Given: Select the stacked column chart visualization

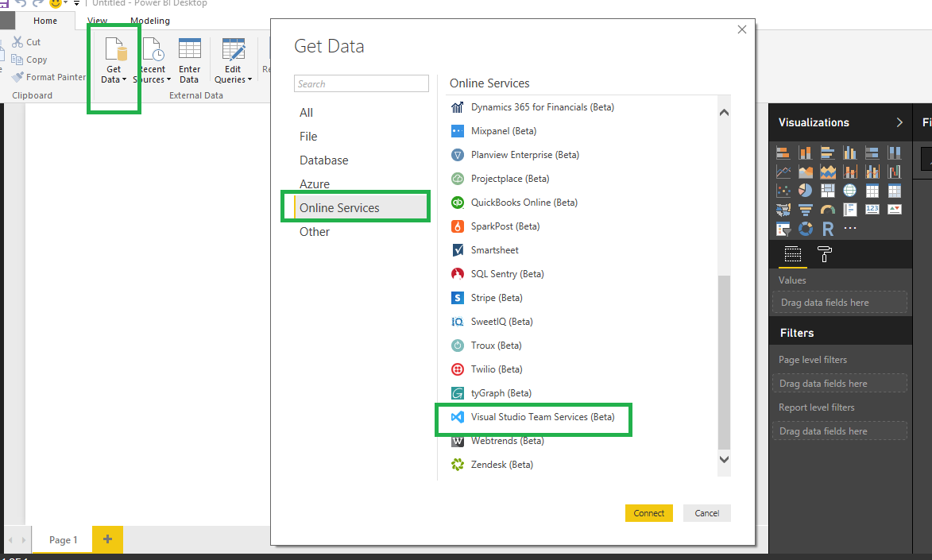Looking at the screenshot, I should coord(806,153).
